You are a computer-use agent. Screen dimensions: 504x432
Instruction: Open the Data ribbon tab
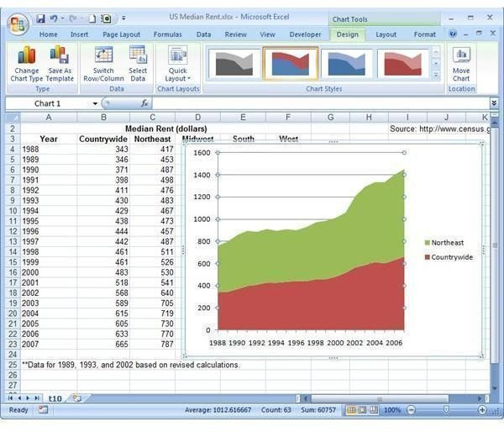pyautogui.click(x=204, y=34)
